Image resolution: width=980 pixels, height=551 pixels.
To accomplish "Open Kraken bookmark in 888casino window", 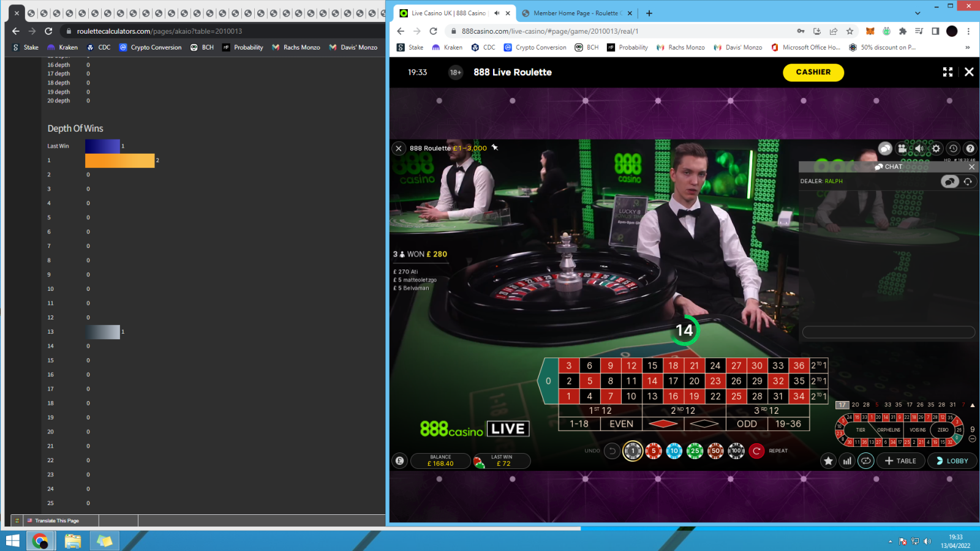I will [447, 47].
